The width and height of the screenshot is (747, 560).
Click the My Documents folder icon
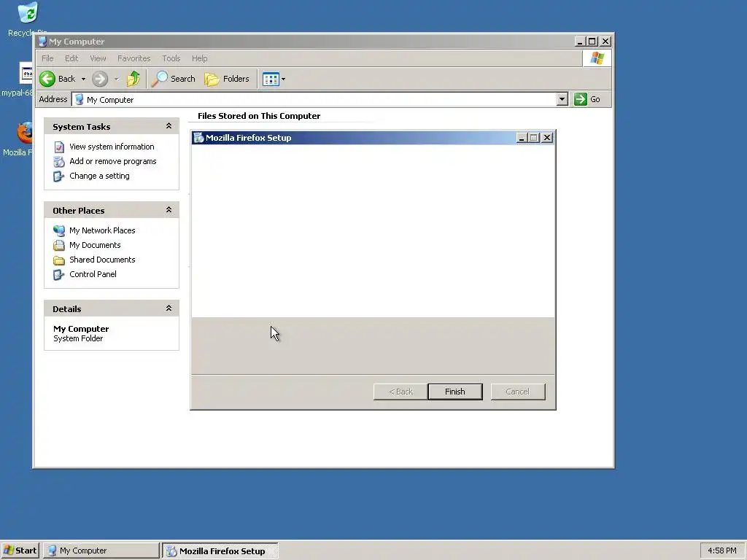click(59, 245)
